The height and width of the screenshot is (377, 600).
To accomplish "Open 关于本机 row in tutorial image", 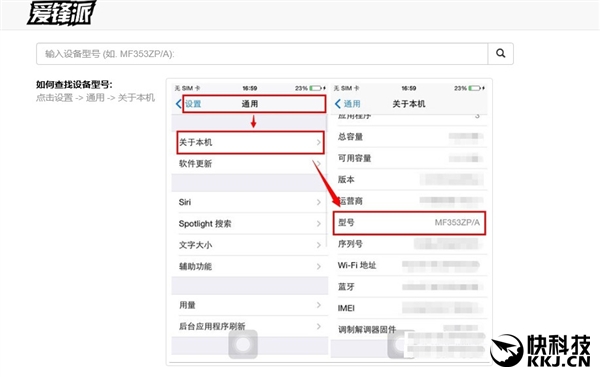I will [x=250, y=142].
